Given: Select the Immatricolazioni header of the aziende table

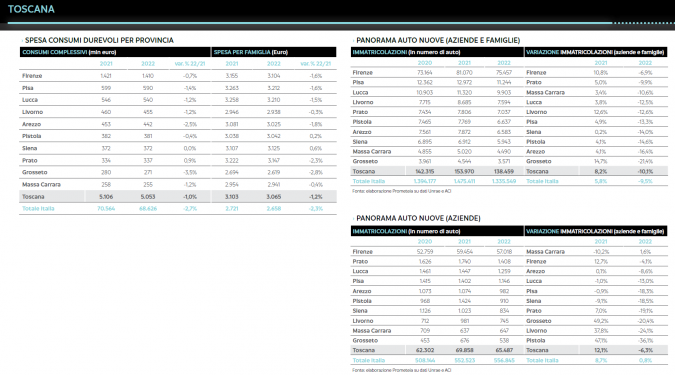Looking at the screenshot, I should (x=437, y=231).
